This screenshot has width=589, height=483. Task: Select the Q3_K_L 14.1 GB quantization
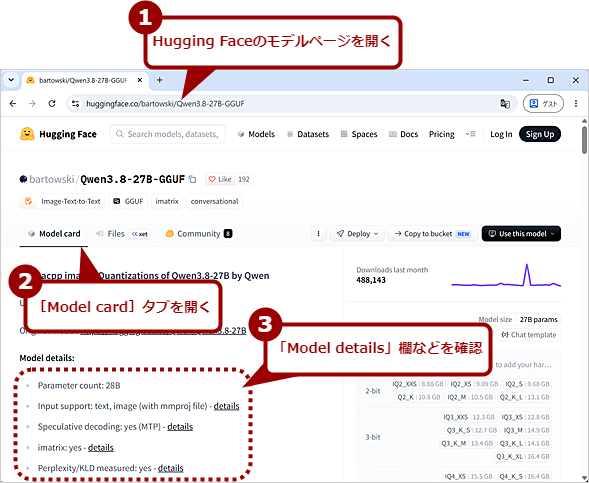point(525,443)
